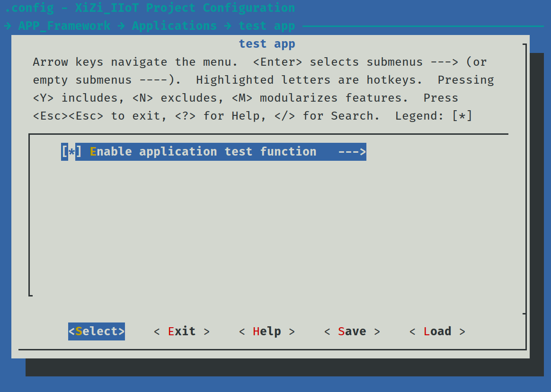This screenshot has height=392, width=551.
Task: Click the XiZi_IIoT Project Configuration title text
Action: (x=185, y=8)
